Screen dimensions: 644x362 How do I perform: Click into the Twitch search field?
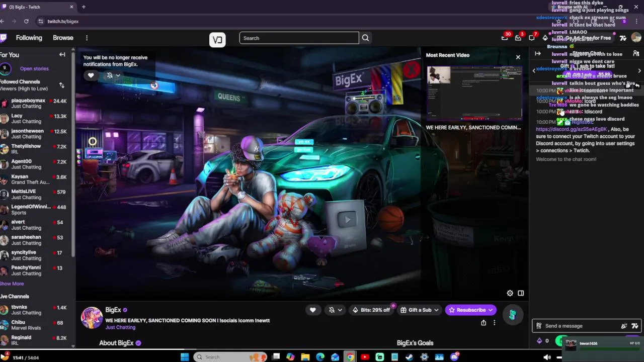299,38
